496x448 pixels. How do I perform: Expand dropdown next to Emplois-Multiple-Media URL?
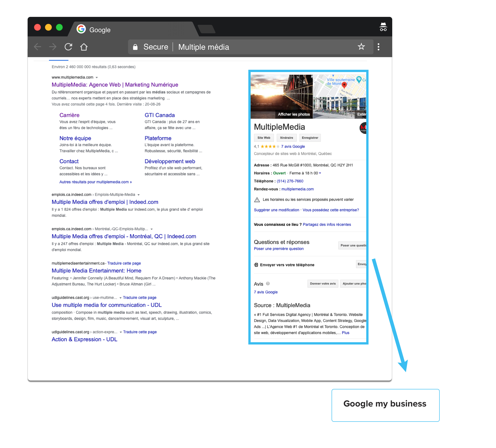138,195
